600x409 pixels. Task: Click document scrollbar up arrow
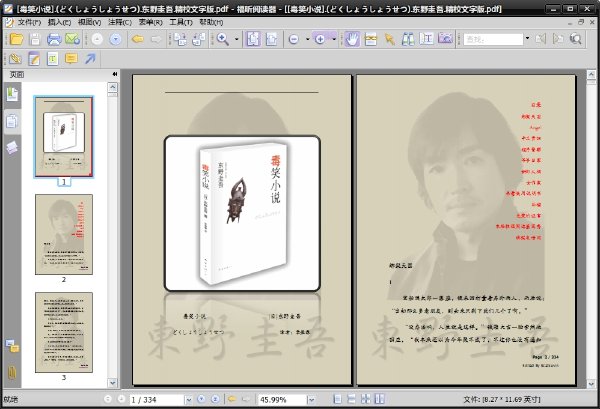[x=591, y=74]
